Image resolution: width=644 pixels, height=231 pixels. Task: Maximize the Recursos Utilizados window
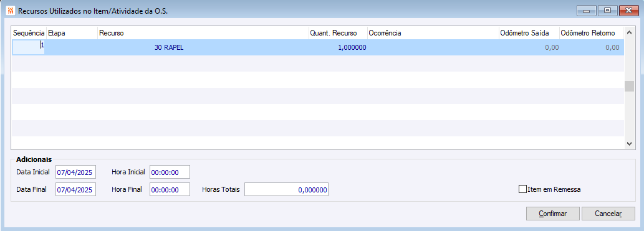coord(607,11)
